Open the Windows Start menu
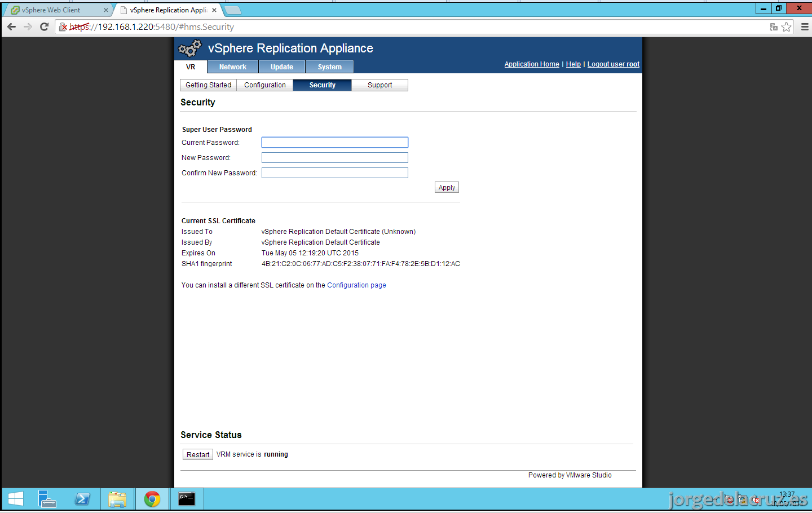This screenshot has width=812, height=513. 16,499
